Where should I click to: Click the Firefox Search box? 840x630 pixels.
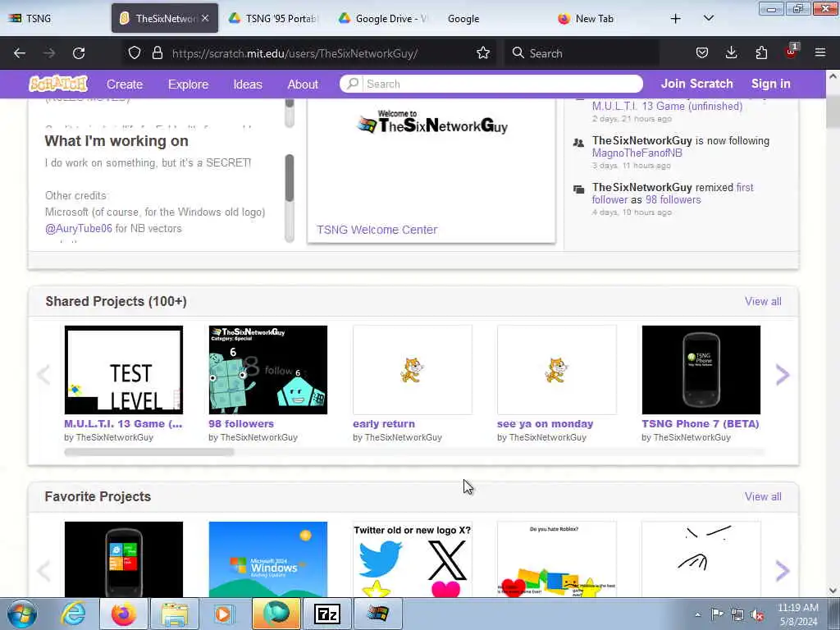[x=582, y=53]
